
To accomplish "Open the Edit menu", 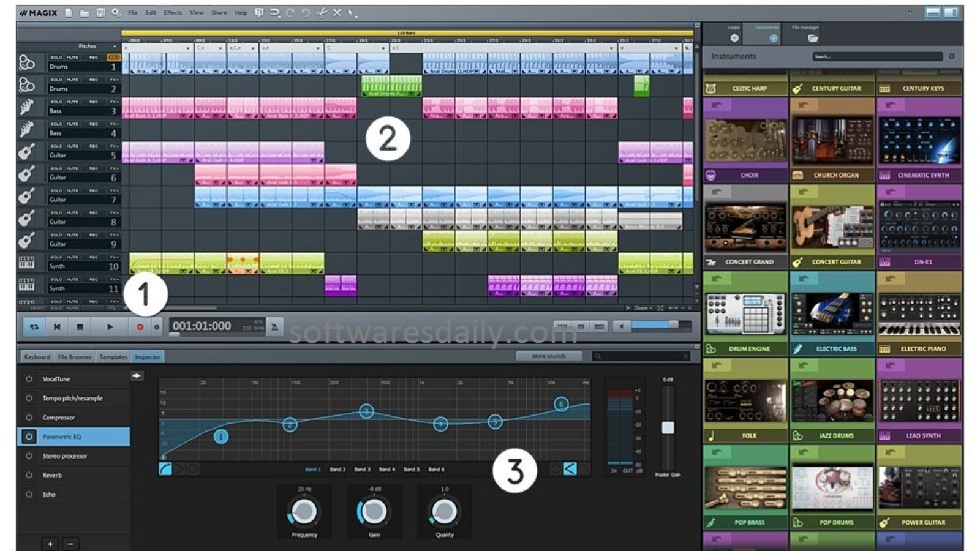I will (x=151, y=12).
